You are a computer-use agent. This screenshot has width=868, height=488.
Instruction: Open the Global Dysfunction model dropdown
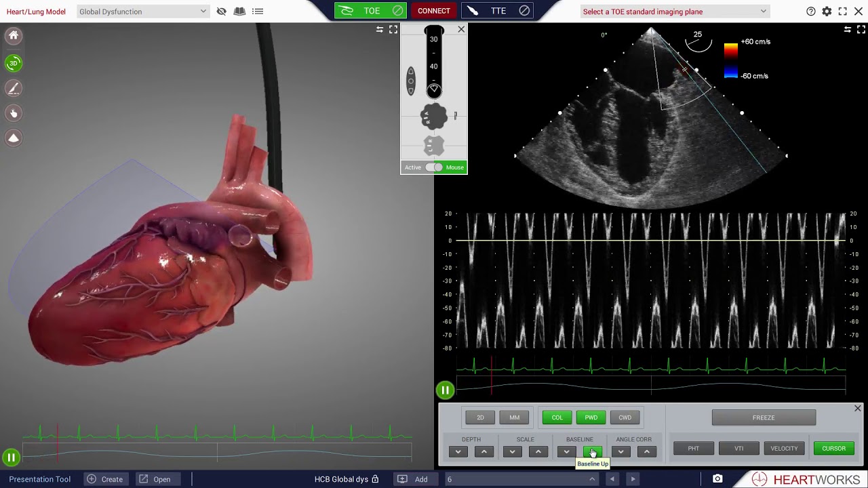[x=142, y=12]
